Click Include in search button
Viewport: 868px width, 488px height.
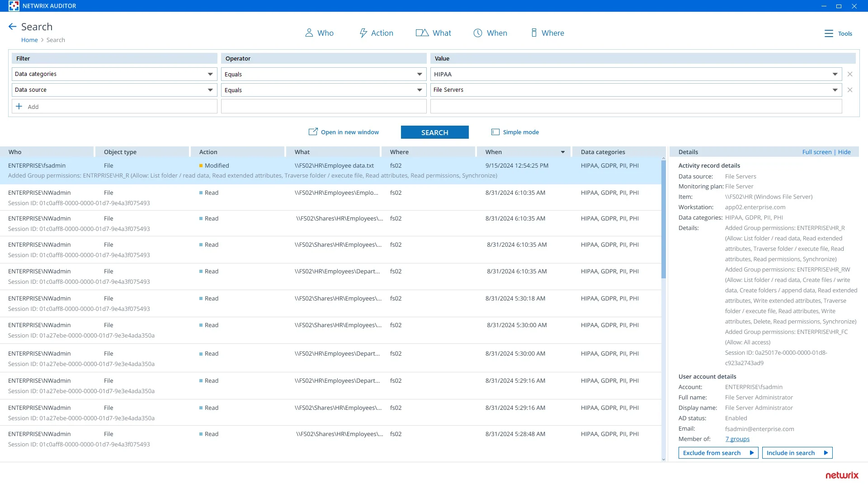797,453
